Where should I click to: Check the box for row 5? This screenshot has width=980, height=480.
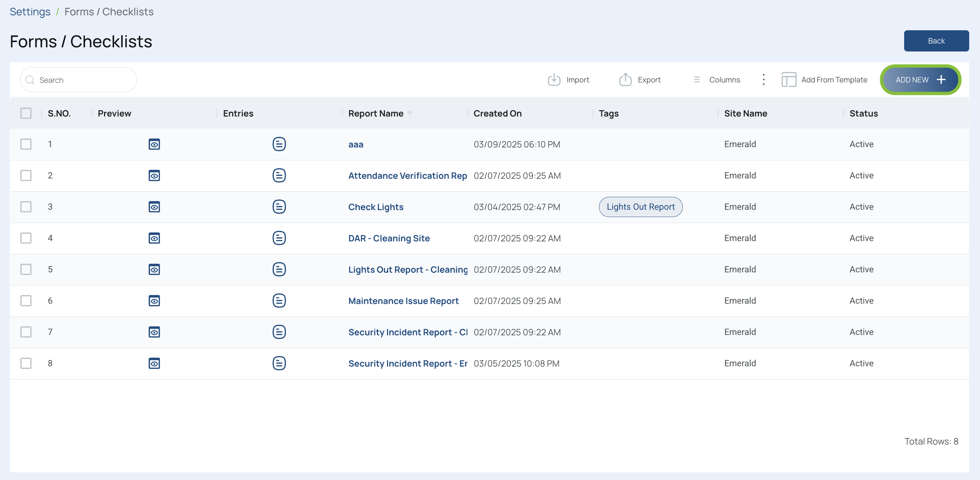tap(26, 269)
